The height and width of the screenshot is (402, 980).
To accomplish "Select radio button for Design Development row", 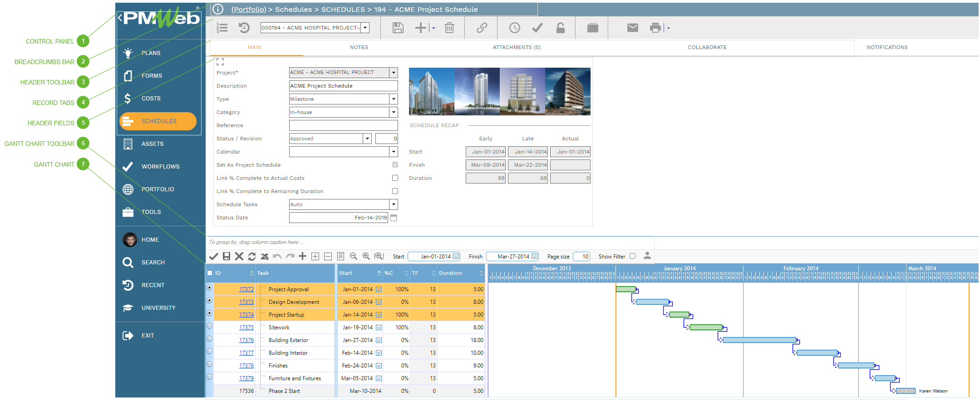I will pos(209,301).
